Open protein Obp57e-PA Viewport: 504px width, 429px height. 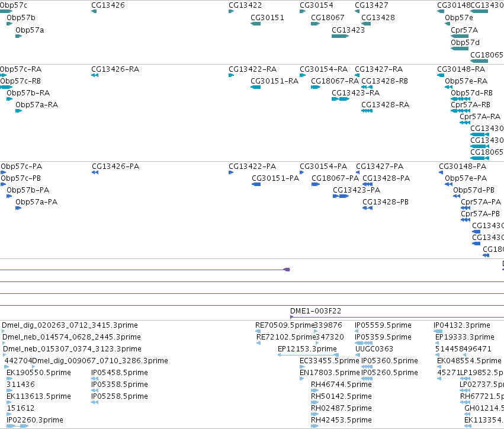coord(466,178)
